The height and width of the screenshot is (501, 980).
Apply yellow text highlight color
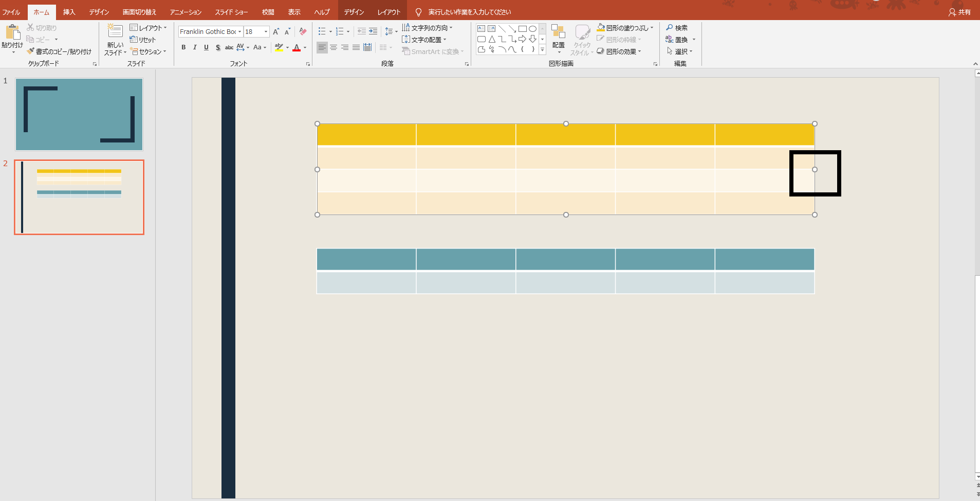tap(279, 47)
